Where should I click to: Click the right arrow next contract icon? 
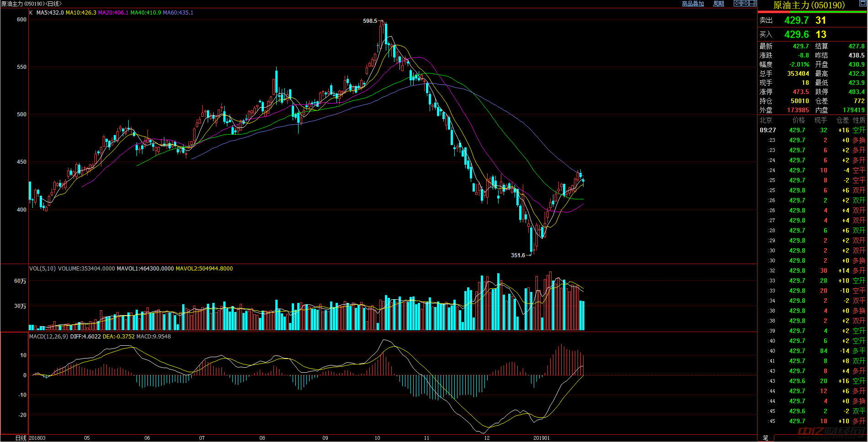745,3
